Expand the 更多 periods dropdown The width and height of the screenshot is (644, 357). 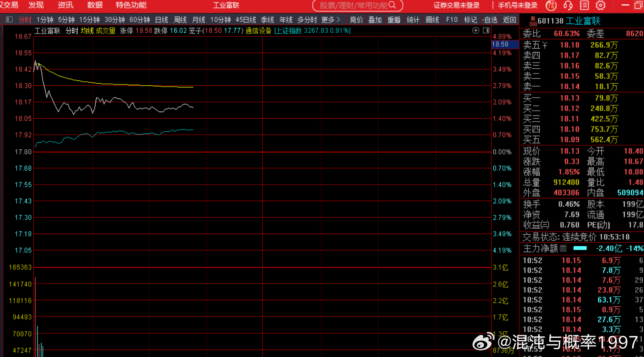point(331,20)
